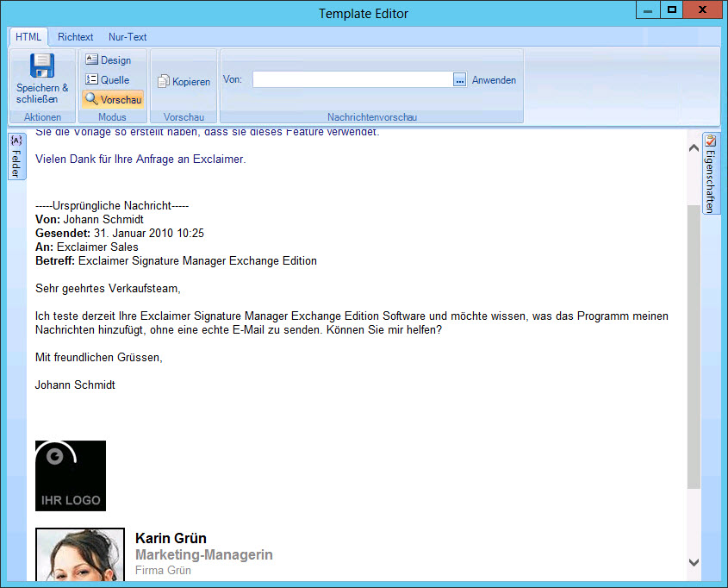Click the scrollbar up arrow

click(x=694, y=147)
